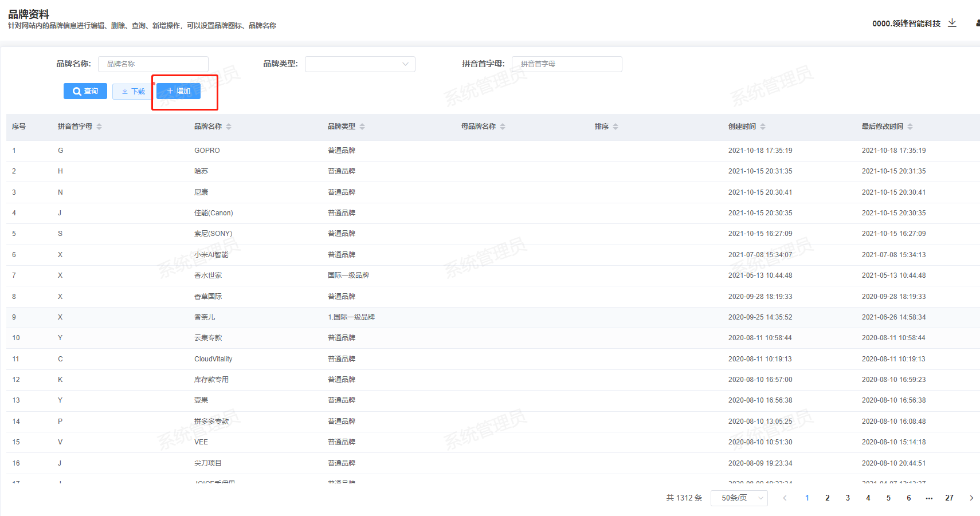Sort by 品牌名称 column sort icon
980x516 pixels.
click(229, 127)
